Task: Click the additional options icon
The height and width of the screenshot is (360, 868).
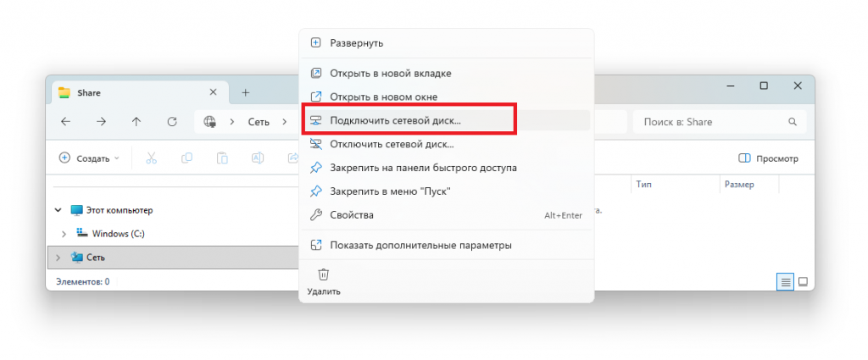Action: coord(315,245)
